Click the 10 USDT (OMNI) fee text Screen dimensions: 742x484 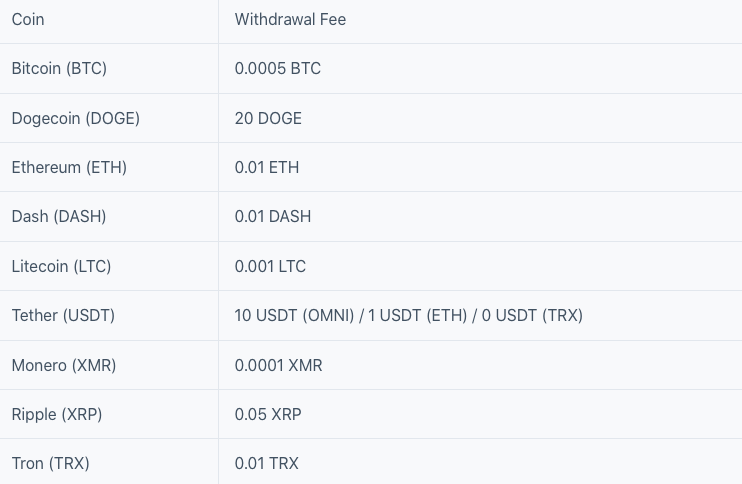[294, 316]
